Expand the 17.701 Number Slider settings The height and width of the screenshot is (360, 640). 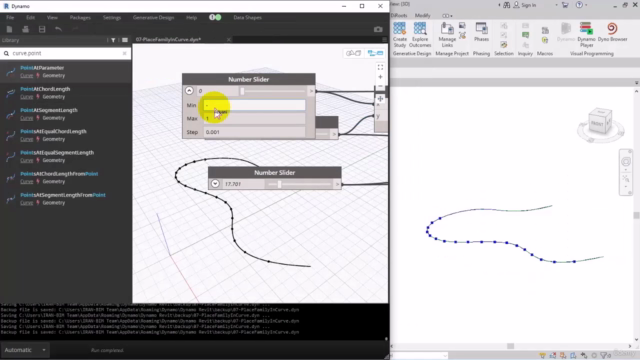coord(215,184)
